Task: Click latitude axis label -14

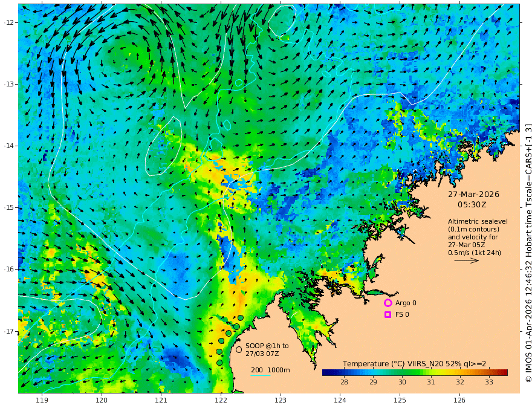Action: 9,146
